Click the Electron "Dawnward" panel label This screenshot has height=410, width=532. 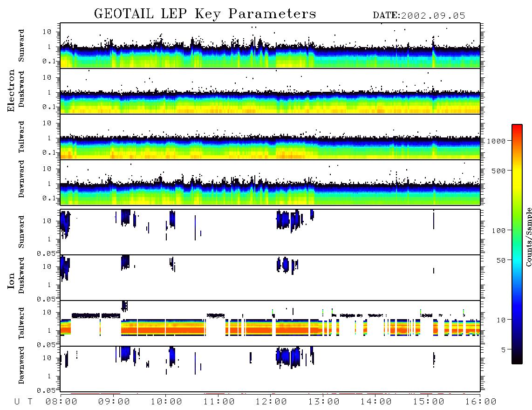[x=21, y=179]
